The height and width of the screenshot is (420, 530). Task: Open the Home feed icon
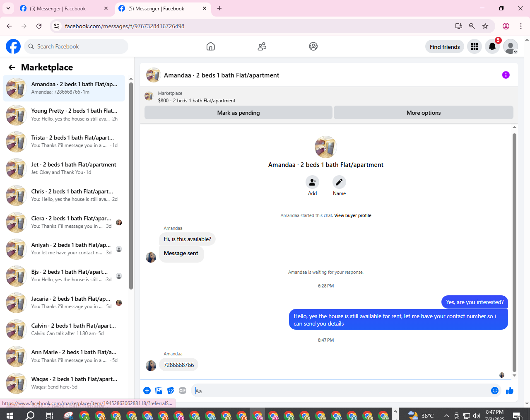pyautogui.click(x=211, y=46)
